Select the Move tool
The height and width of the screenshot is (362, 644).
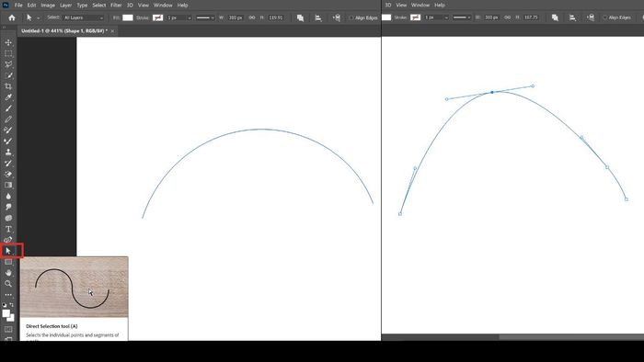(8, 42)
